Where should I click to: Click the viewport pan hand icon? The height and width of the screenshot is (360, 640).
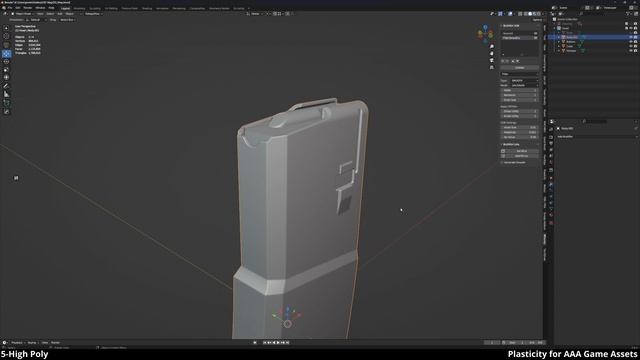[x=491, y=53]
